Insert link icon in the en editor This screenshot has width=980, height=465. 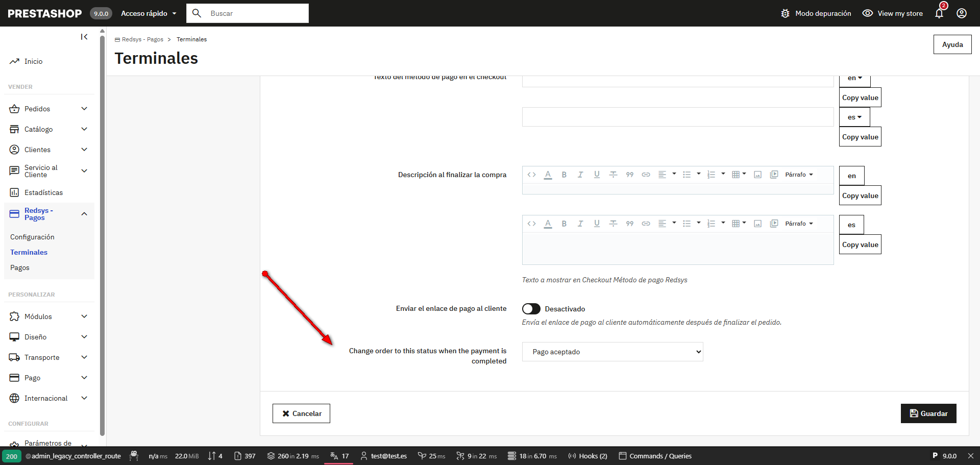(x=646, y=175)
